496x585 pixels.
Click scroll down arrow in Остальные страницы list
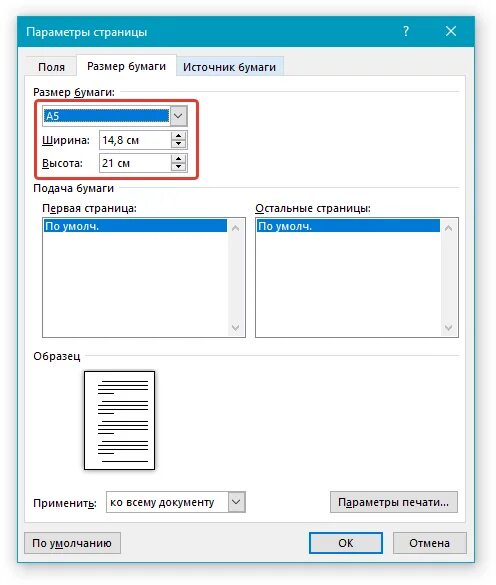tap(449, 328)
